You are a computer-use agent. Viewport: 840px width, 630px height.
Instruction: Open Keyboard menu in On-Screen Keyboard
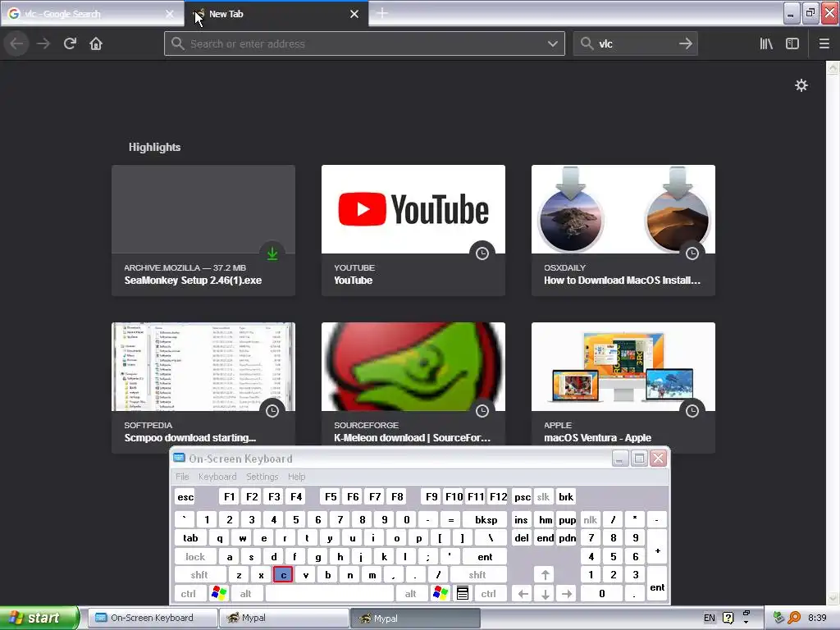point(217,477)
